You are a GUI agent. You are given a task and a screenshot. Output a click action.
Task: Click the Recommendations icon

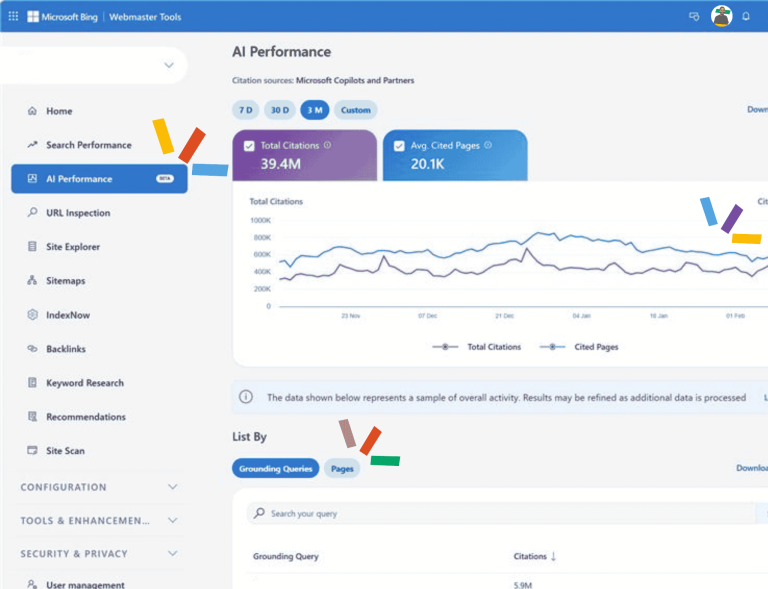[32, 416]
